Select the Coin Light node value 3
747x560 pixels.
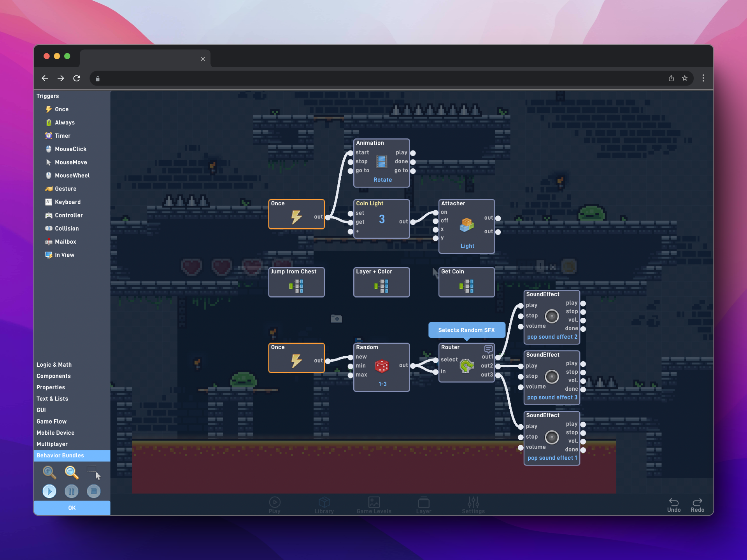tap(382, 219)
